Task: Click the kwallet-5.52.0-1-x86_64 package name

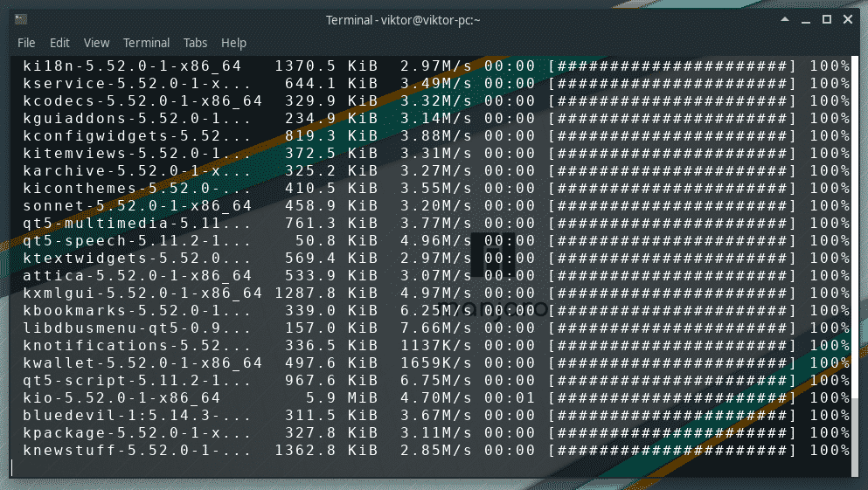Action: [142, 363]
